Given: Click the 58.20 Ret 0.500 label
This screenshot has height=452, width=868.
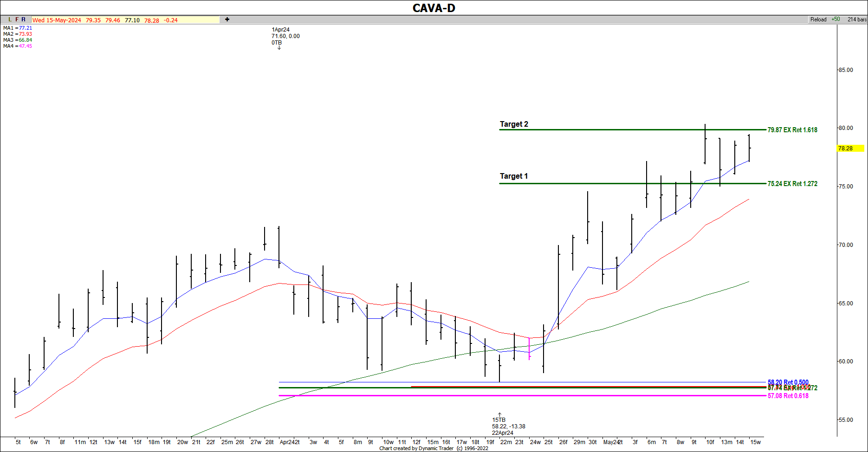Looking at the screenshot, I should tap(788, 382).
